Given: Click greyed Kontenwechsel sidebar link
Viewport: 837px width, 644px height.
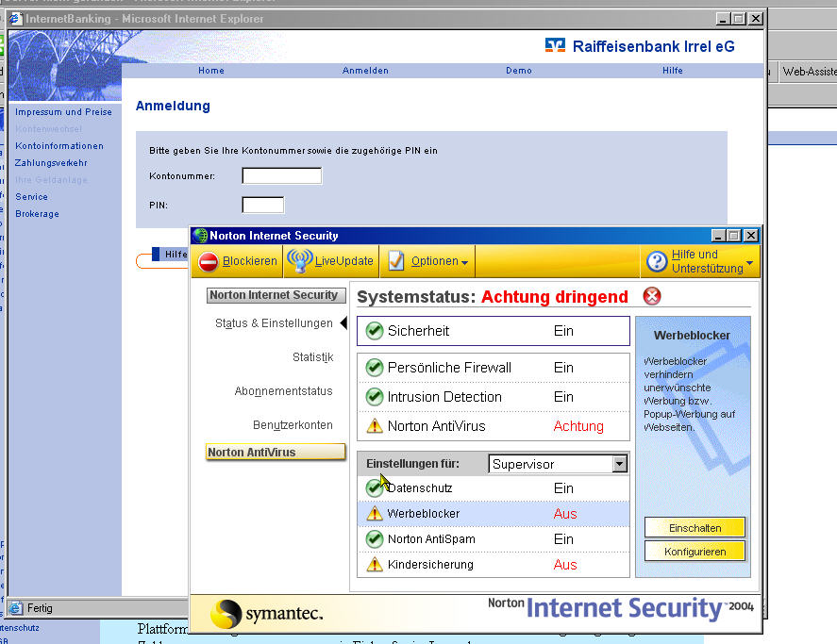Looking at the screenshot, I should point(48,129).
